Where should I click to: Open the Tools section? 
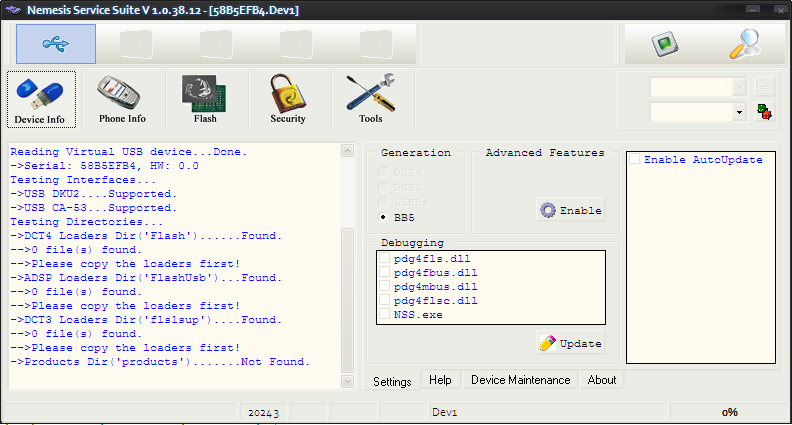(371, 99)
